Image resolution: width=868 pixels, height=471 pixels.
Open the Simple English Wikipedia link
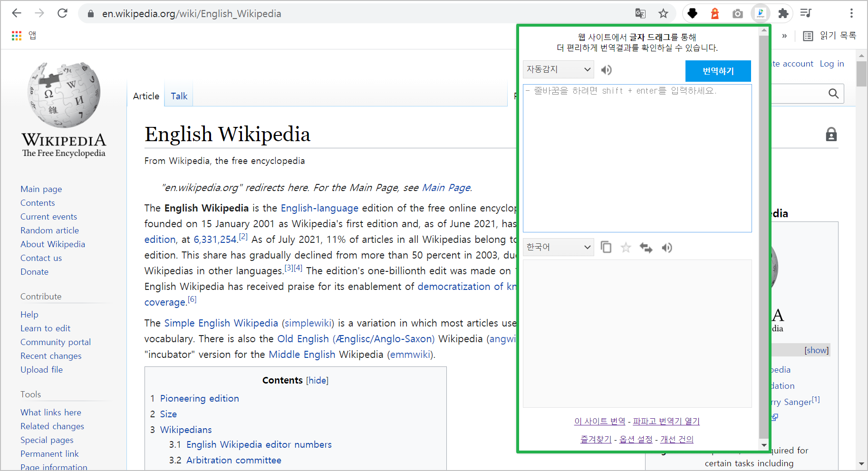tap(221, 323)
